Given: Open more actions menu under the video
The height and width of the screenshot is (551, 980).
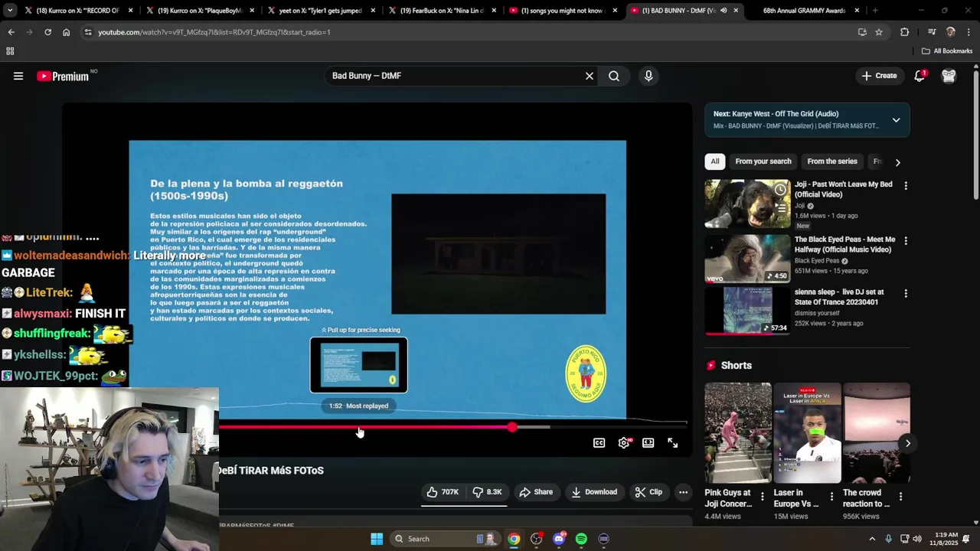Looking at the screenshot, I should [683, 492].
